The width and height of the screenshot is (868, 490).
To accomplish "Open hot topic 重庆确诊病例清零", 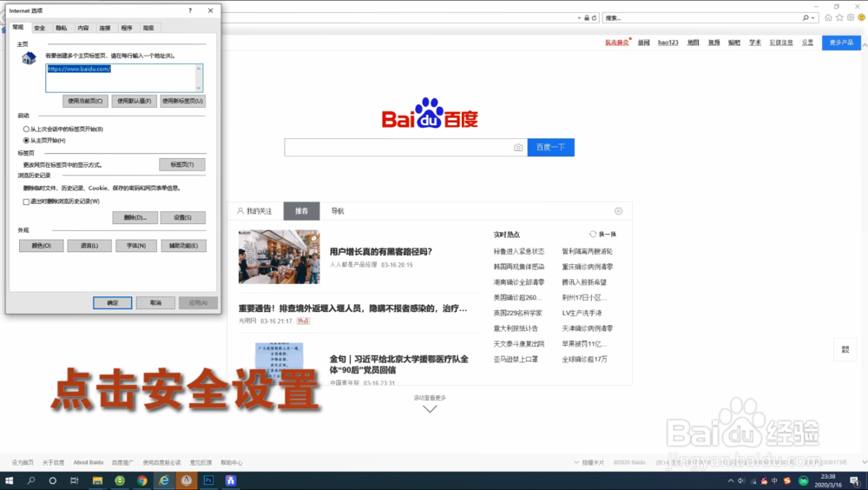I will point(588,267).
